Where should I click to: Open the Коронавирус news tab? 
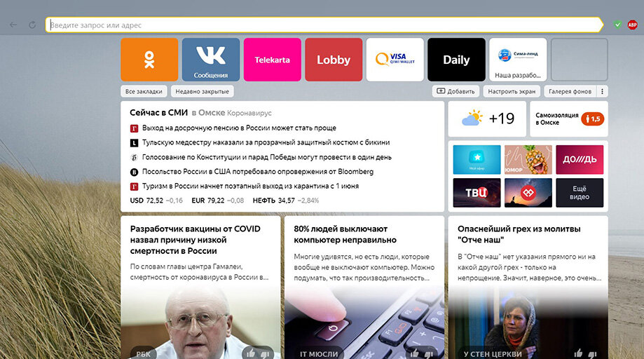[249, 113]
